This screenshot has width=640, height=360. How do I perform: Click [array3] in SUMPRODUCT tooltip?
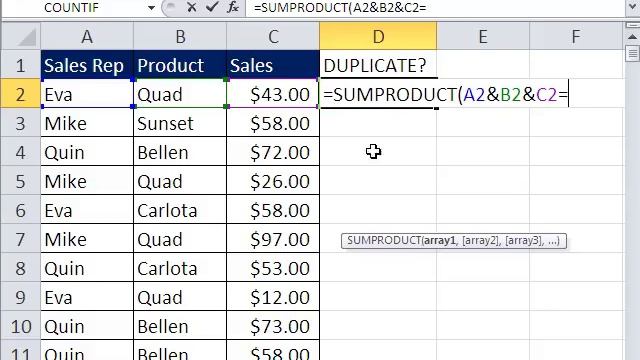point(524,240)
